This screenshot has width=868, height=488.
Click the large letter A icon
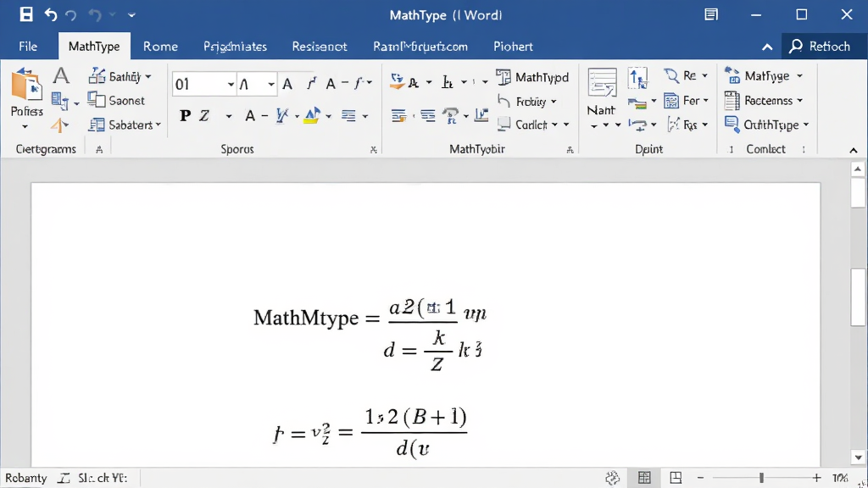[x=61, y=75]
